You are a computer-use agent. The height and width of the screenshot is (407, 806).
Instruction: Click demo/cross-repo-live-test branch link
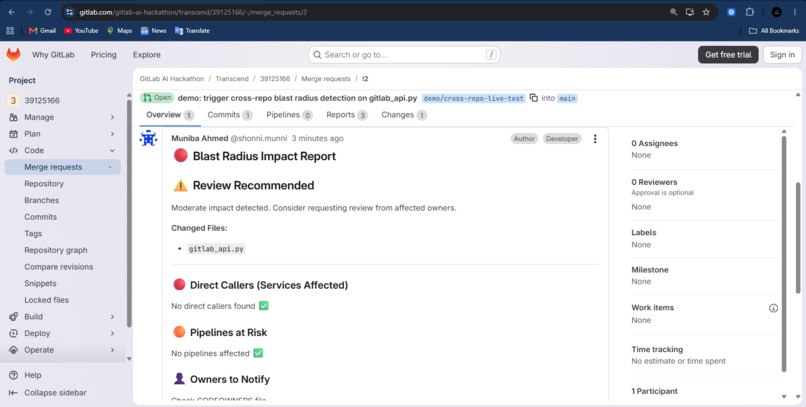pos(473,98)
